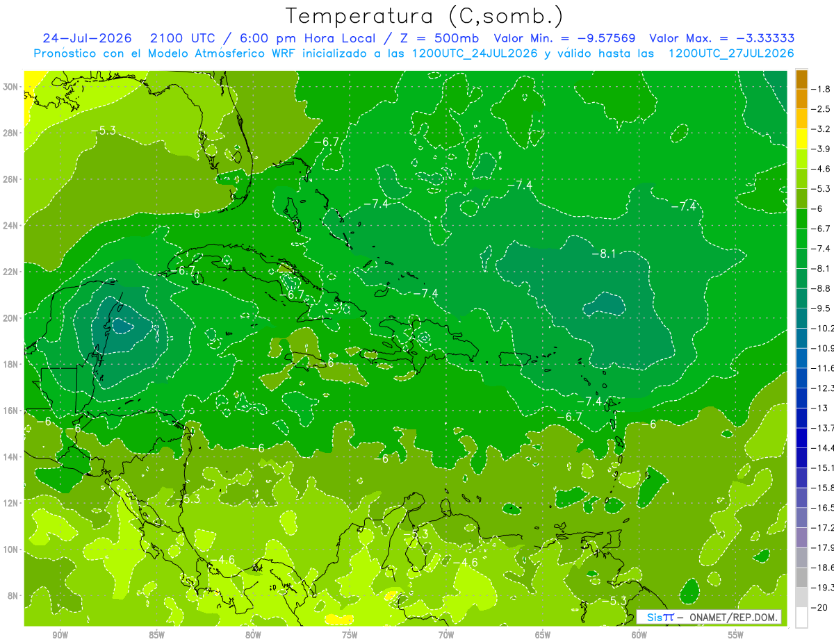The height and width of the screenshot is (644, 834).
Task: Click the '-3.2' color scale tick
Action: tap(822, 129)
